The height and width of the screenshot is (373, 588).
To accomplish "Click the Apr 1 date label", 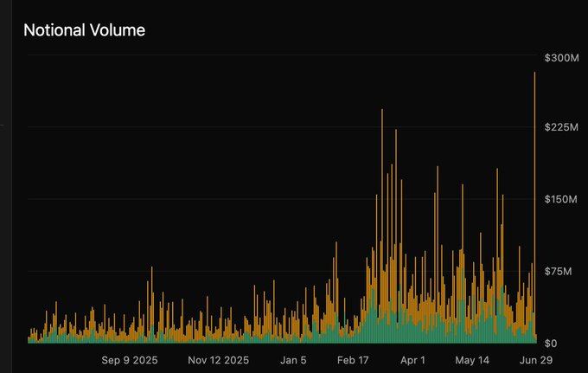I will 412,360.
